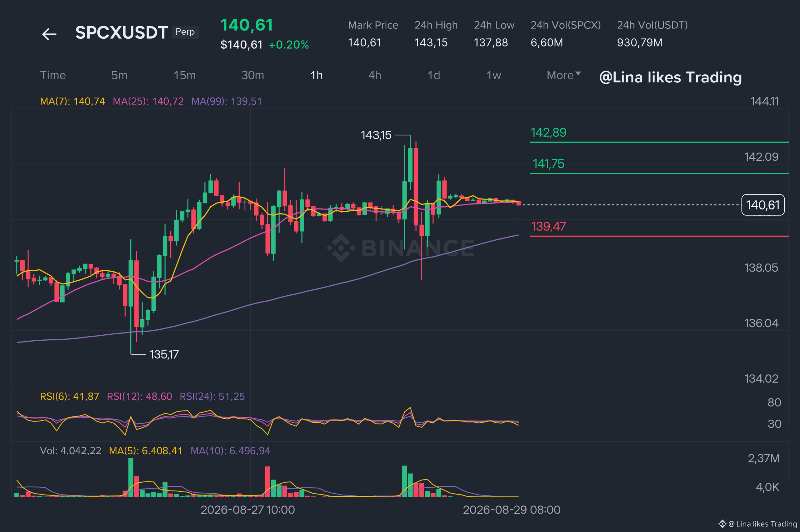Viewport: 800px width, 532px height.
Task: Click the 2026-08-27 10:00 time axis label
Action: 247,510
